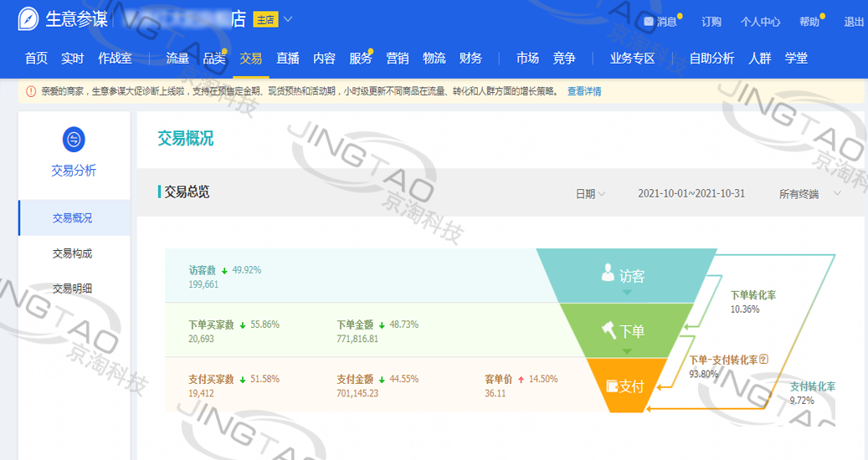Screen dimensions: 868x460
Task: Click the orange warning icon in notice bar
Action: [31, 91]
